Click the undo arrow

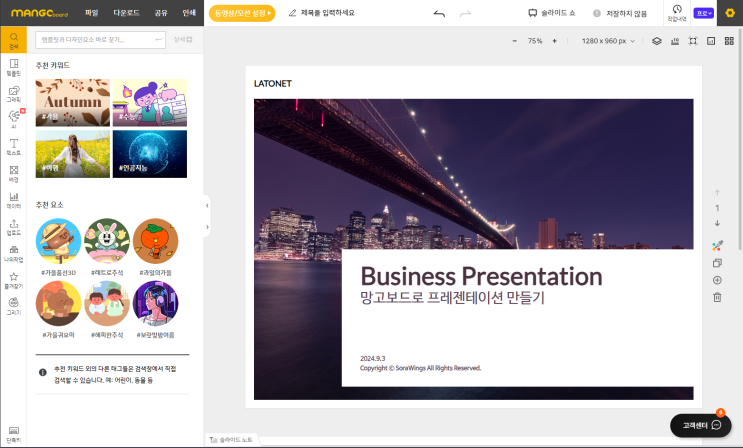(439, 13)
